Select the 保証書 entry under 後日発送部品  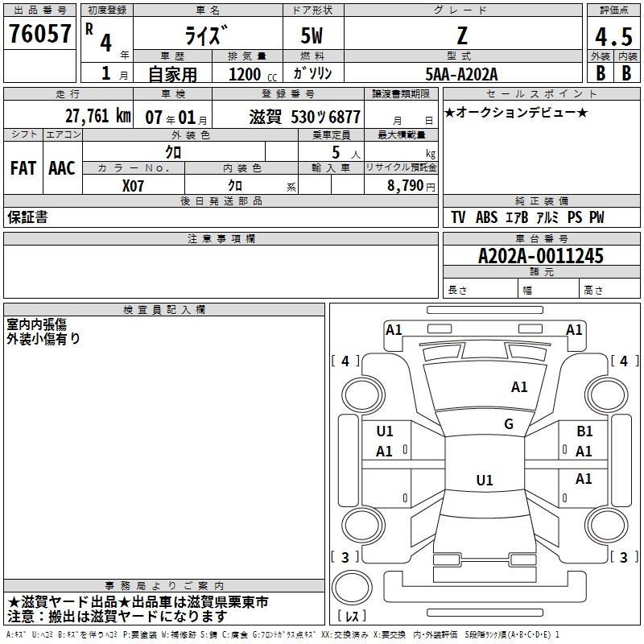click(27, 217)
